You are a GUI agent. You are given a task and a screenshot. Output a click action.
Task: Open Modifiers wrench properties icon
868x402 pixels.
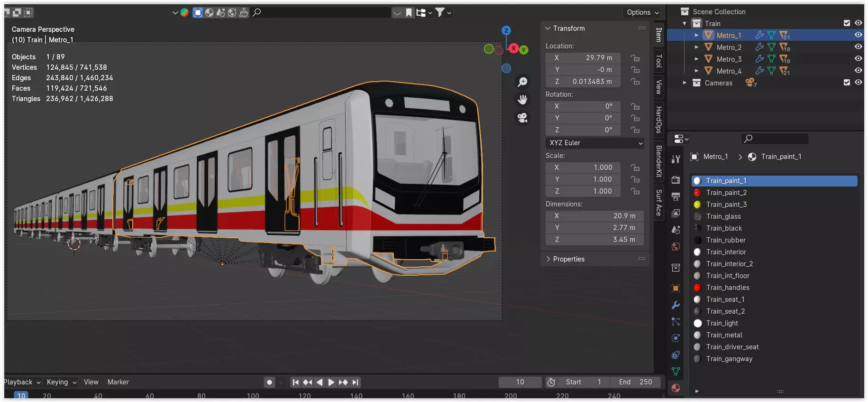pos(676,305)
